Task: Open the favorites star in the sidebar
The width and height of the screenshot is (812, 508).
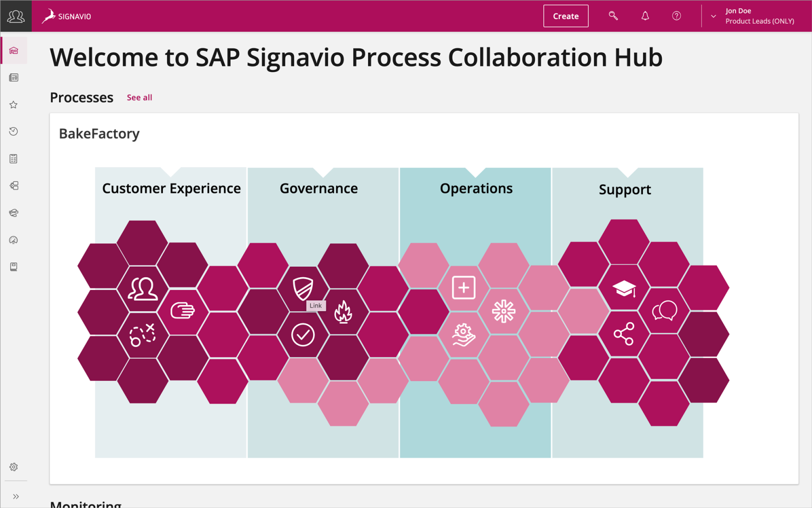Action: (13, 104)
